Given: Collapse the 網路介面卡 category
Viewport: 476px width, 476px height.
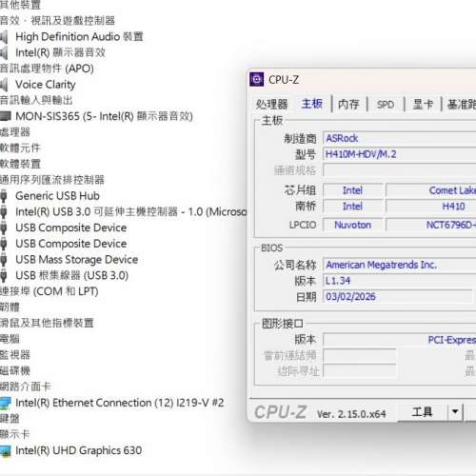Looking at the screenshot, I should tap(26, 387).
